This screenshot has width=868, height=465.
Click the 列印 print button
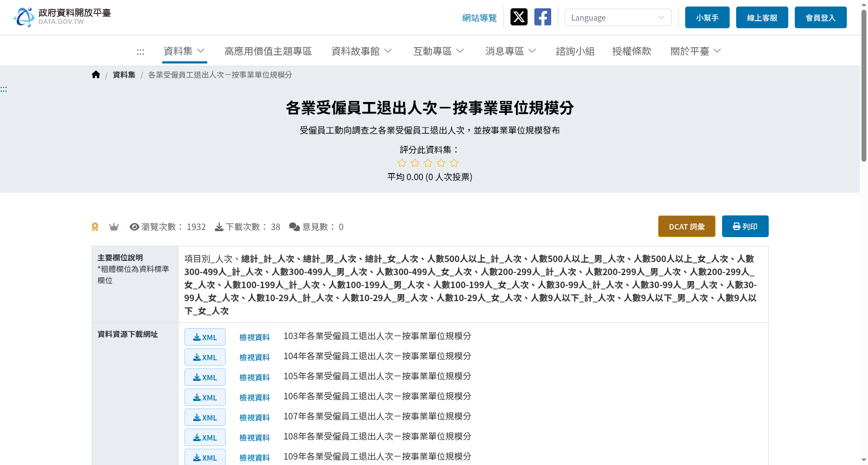(745, 226)
